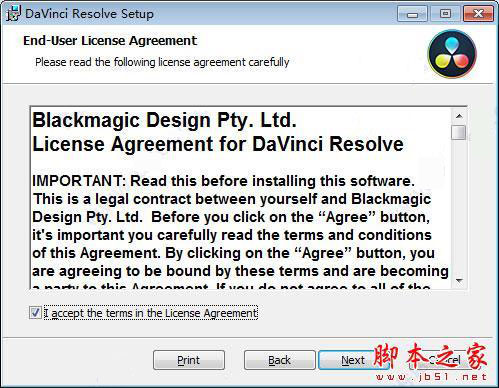499x388 pixels.
Task: Click the Next button
Action: (x=353, y=360)
